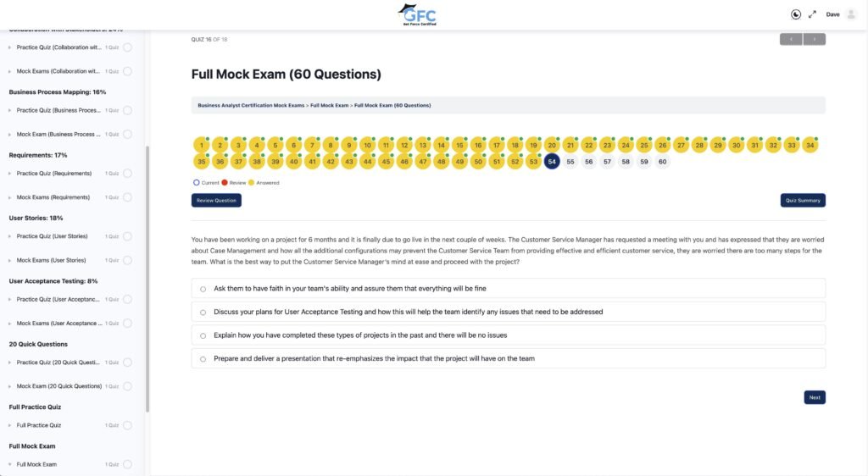Click the GFC logo

[x=418, y=15]
